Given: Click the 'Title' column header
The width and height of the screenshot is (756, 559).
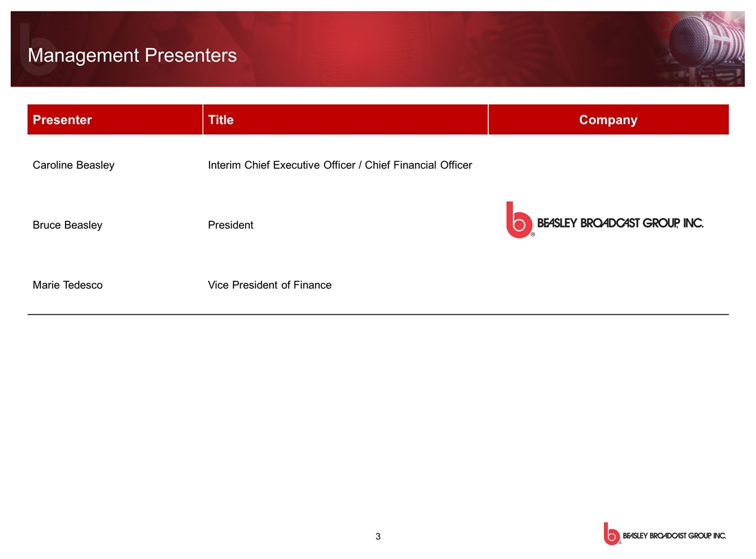Looking at the screenshot, I should (220, 120).
